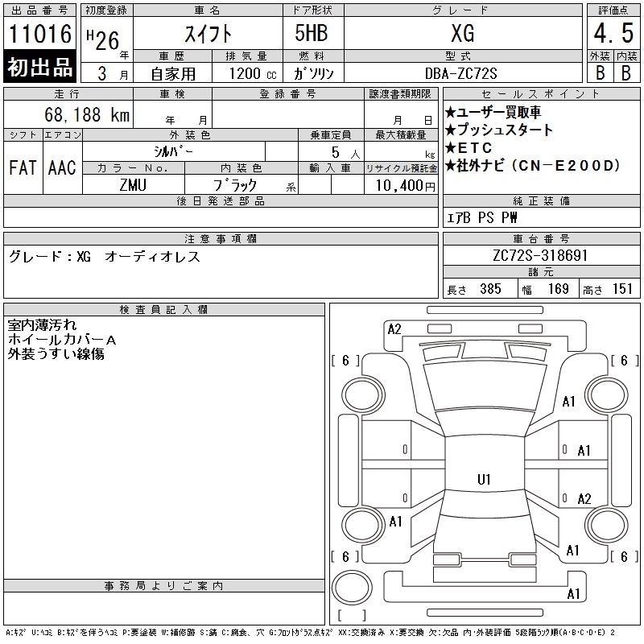The height and width of the screenshot is (644, 644).
Task: Click the 検査員記入欄 section header
Action: tap(164, 310)
